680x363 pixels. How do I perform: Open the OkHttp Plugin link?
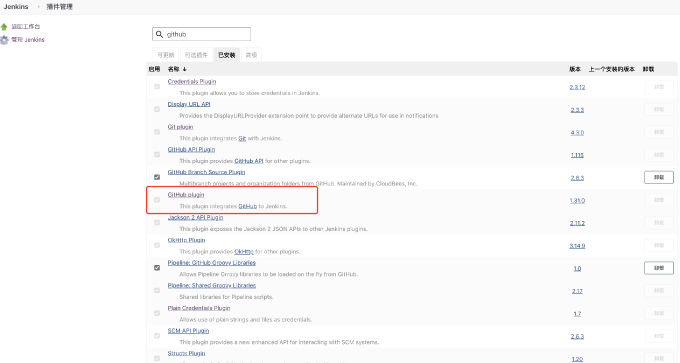point(186,240)
